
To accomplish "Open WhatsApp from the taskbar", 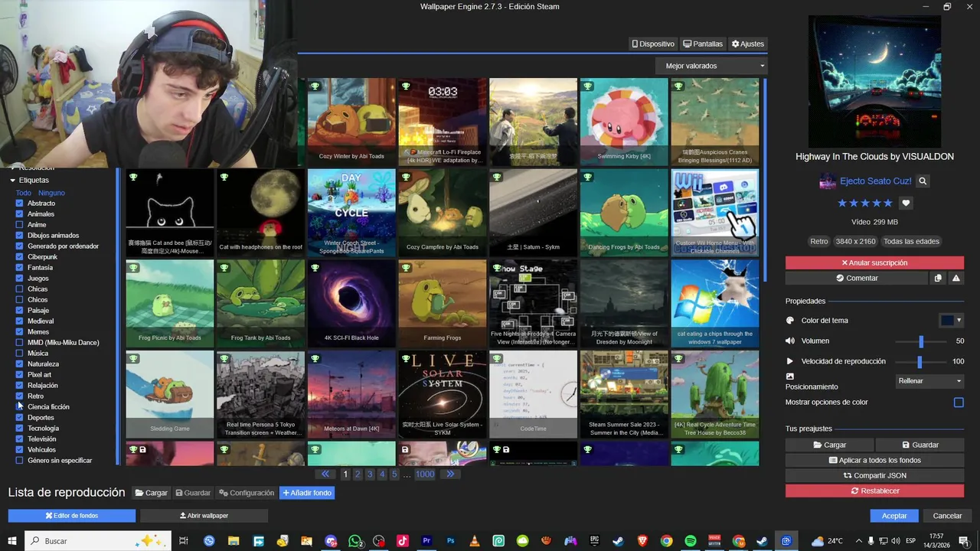I will [355, 541].
